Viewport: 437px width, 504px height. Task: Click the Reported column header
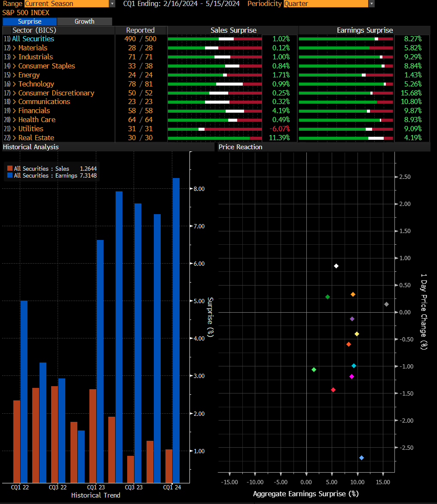click(x=141, y=30)
